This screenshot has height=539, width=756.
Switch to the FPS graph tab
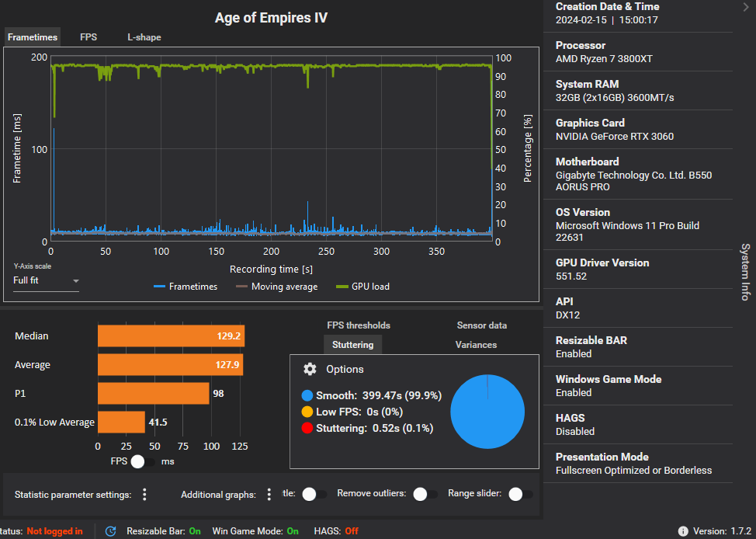[x=88, y=37]
